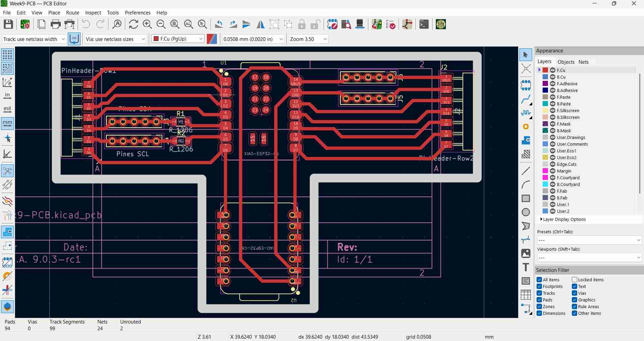Screen dimensions: 644x341
Task: Open the grid size dropdown
Action: tap(254, 39)
